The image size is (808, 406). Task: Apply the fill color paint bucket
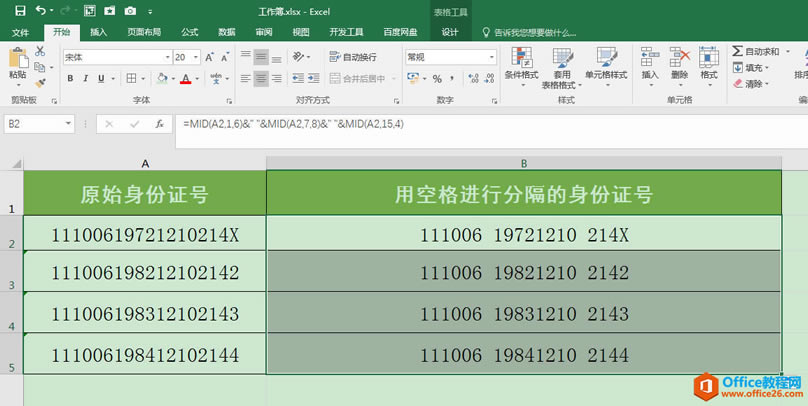162,78
